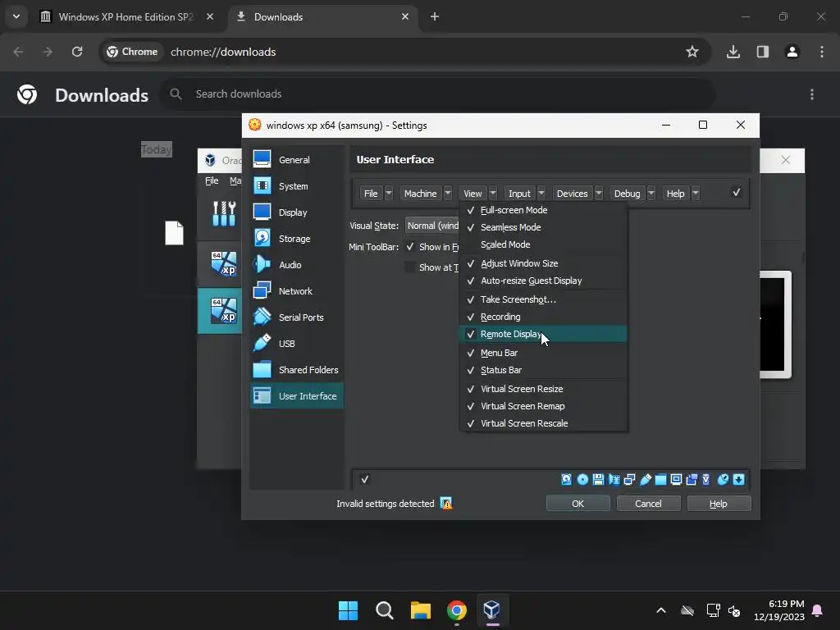The image size is (840, 630).
Task: Uncheck Seamless Mode in View menu
Action: coord(543,227)
